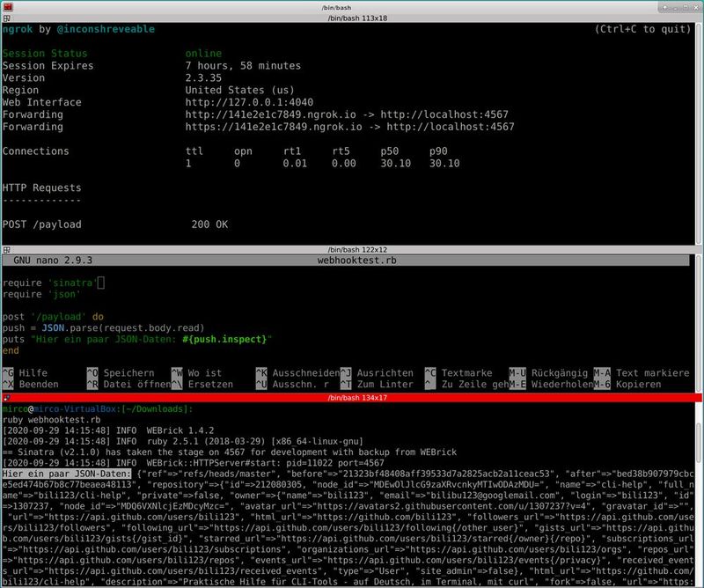Screen dimensions: 704x588
Task: Click 'JSON.parse(request.body.read)' in the editor
Action: 123,328
